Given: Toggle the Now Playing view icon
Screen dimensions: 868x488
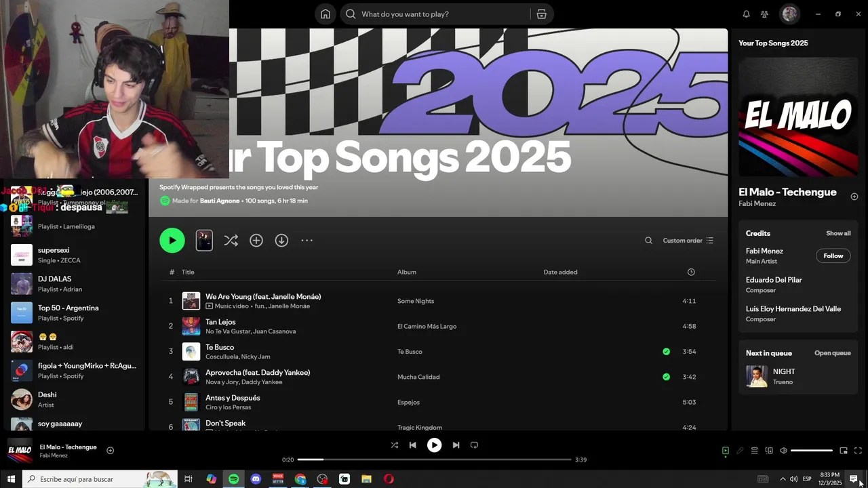Looking at the screenshot, I should (x=726, y=451).
